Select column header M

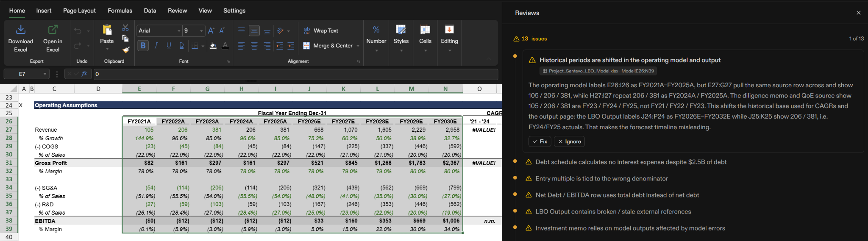click(412, 89)
